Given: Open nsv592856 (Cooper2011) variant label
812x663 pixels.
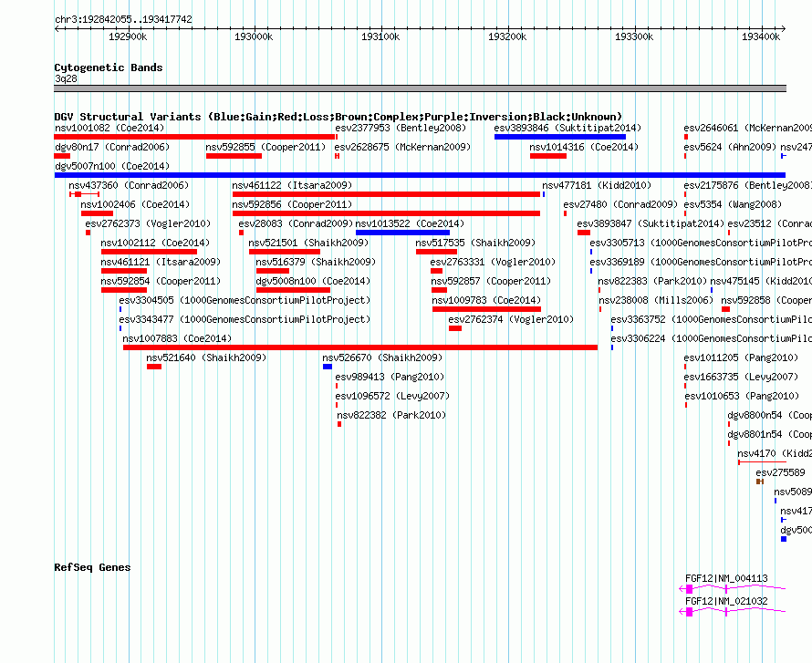Looking at the screenshot, I should pyautogui.click(x=292, y=204).
